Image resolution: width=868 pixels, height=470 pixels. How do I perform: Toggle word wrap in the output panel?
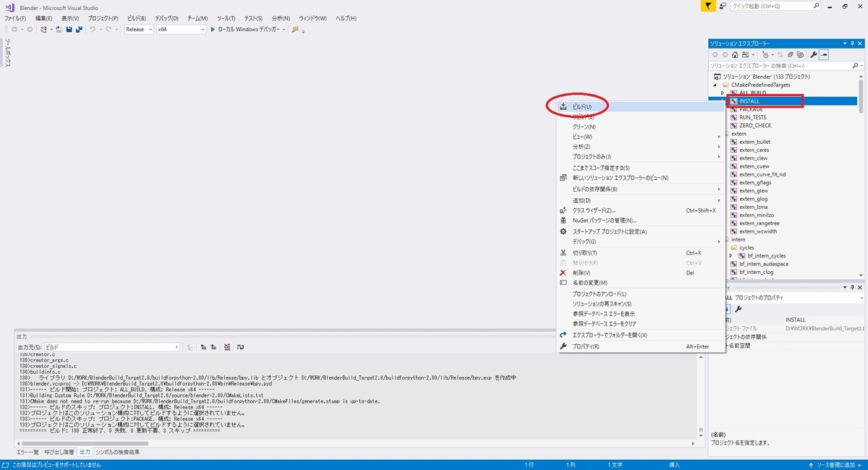coord(240,347)
